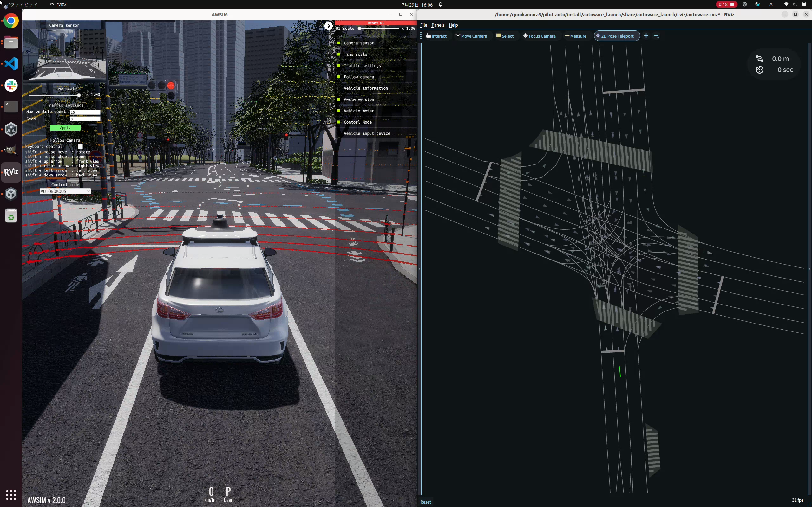Click the minus remove-tool icon
The height and width of the screenshot is (507, 812).
tap(656, 36)
